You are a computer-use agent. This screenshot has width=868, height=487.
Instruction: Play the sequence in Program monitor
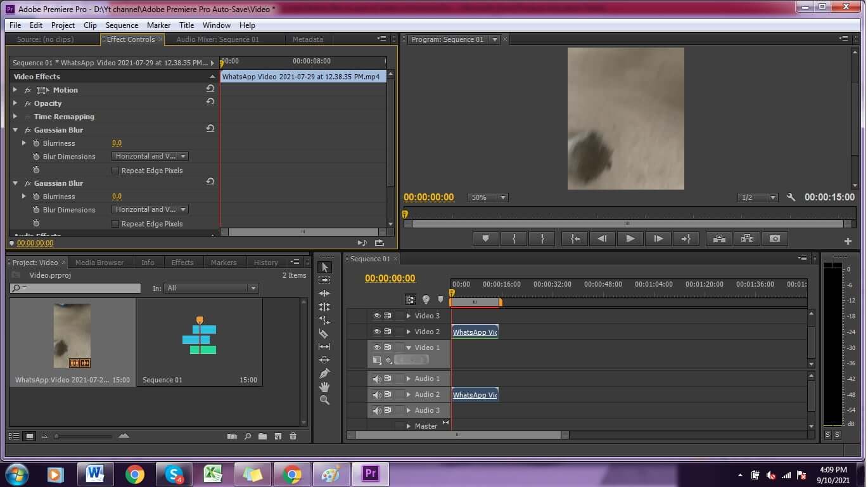(x=630, y=238)
